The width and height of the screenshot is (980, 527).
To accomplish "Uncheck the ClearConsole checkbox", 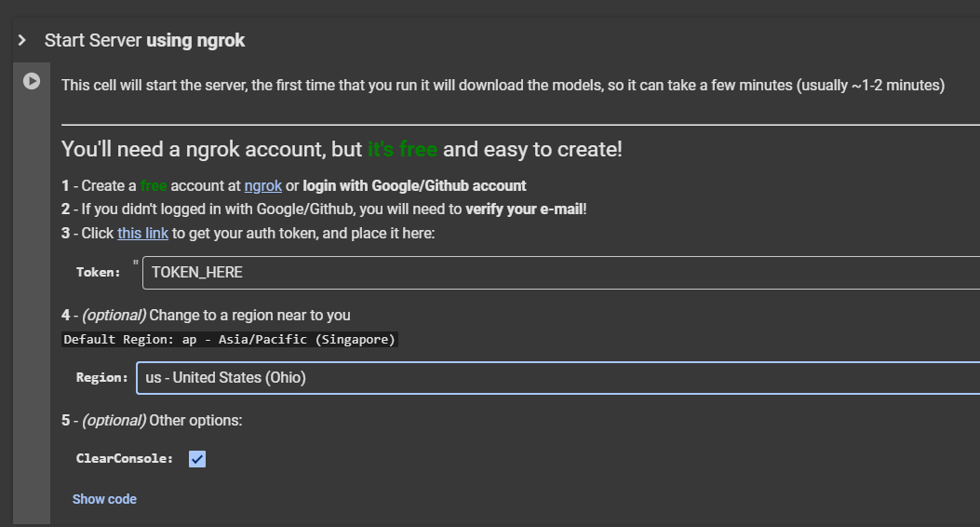I will tap(197, 459).
